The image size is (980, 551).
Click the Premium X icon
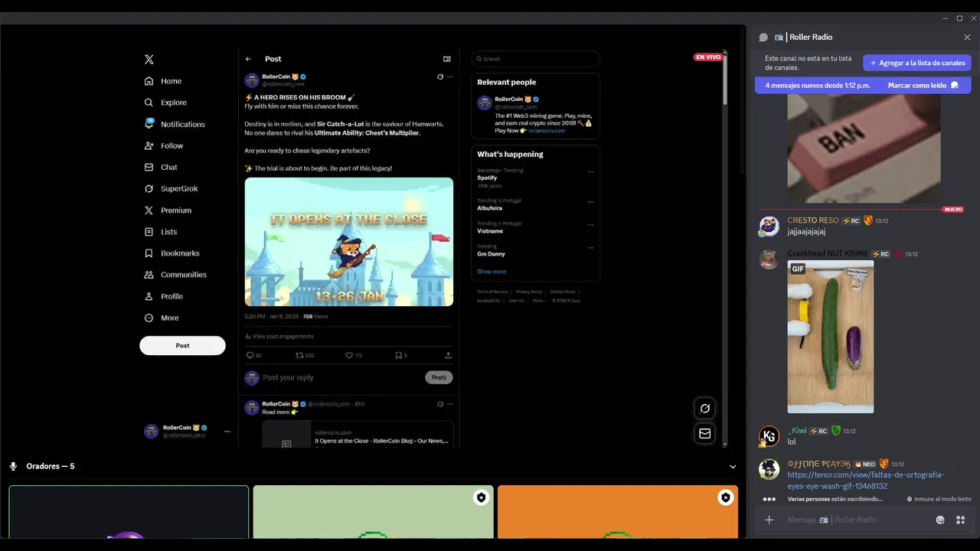tap(149, 210)
